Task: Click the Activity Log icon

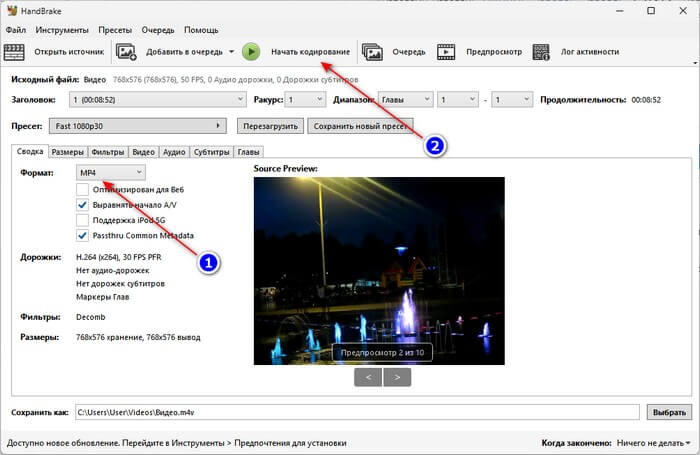Action: click(541, 52)
